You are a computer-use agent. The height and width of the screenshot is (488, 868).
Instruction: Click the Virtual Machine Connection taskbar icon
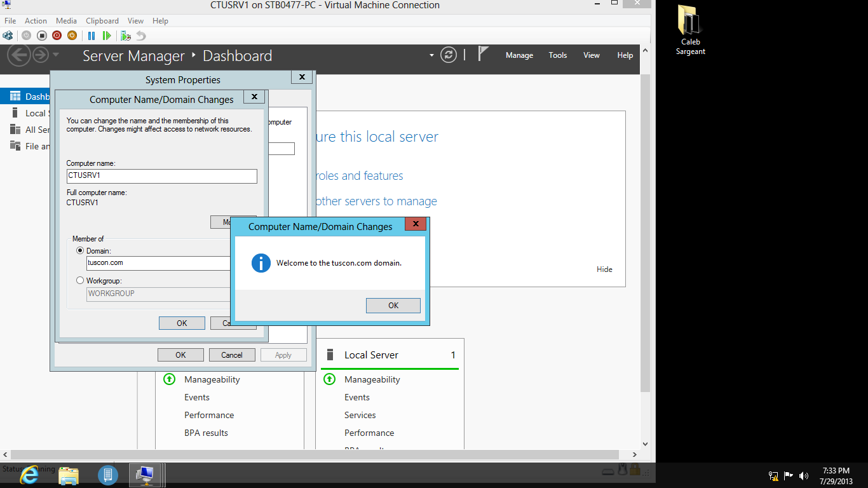tap(146, 475)
